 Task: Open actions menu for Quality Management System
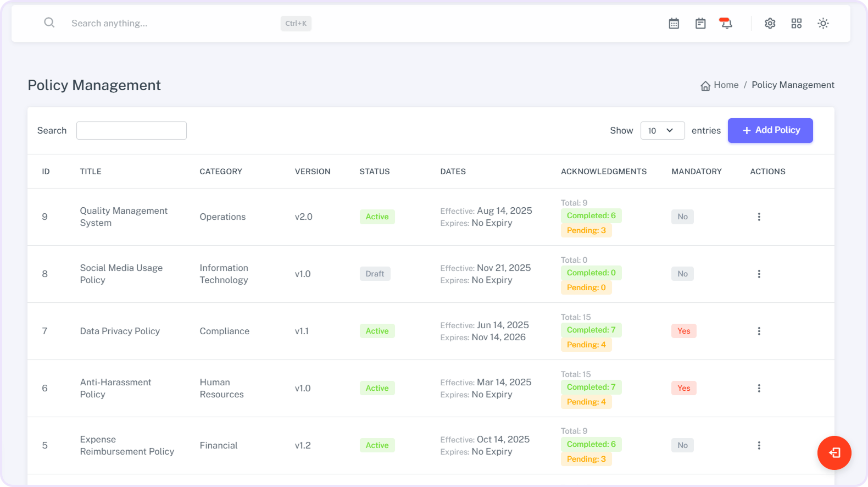point(759,217)
